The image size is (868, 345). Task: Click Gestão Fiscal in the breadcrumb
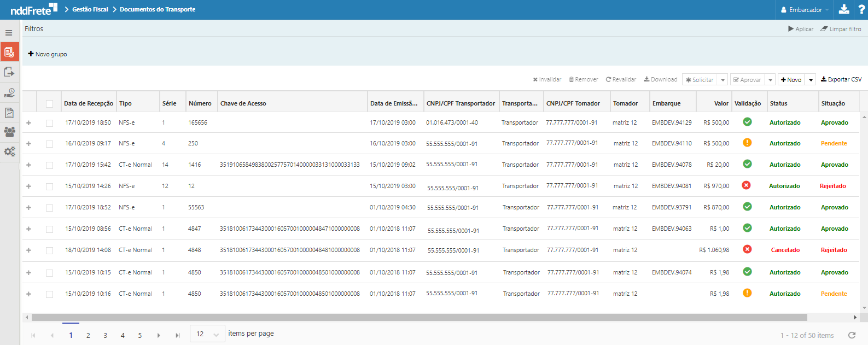coord(90,9)
